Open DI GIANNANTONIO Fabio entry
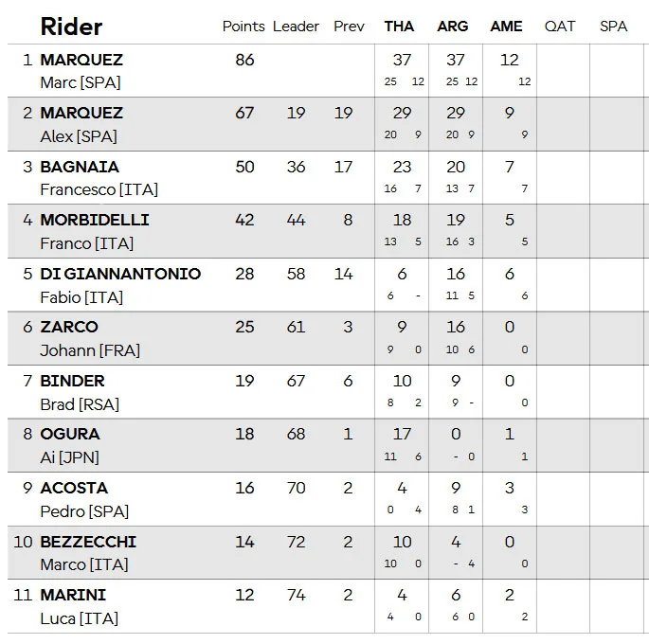Image resolution: width=649 pixels, height=644 pixels. tap(120, 285)
